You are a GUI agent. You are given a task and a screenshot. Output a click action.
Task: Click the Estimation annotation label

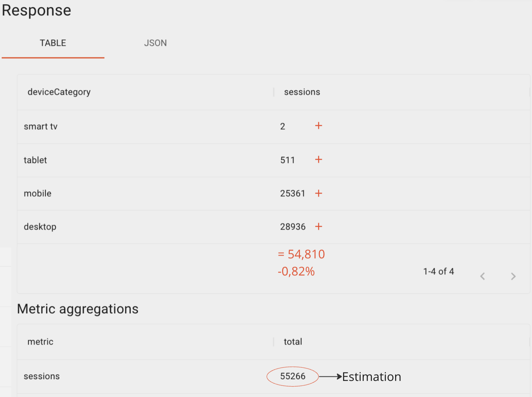click(x=371, y=377)
